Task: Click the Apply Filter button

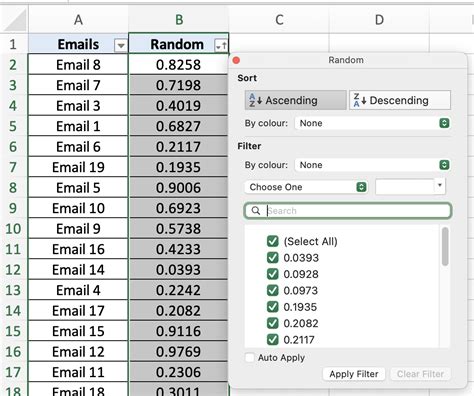Action: click(354, 374)
